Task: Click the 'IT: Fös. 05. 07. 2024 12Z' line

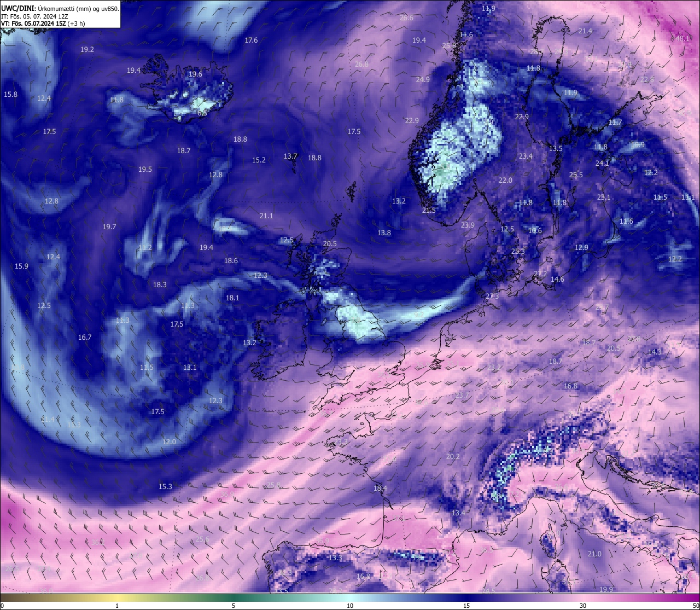Action: (x=34, y=16)
